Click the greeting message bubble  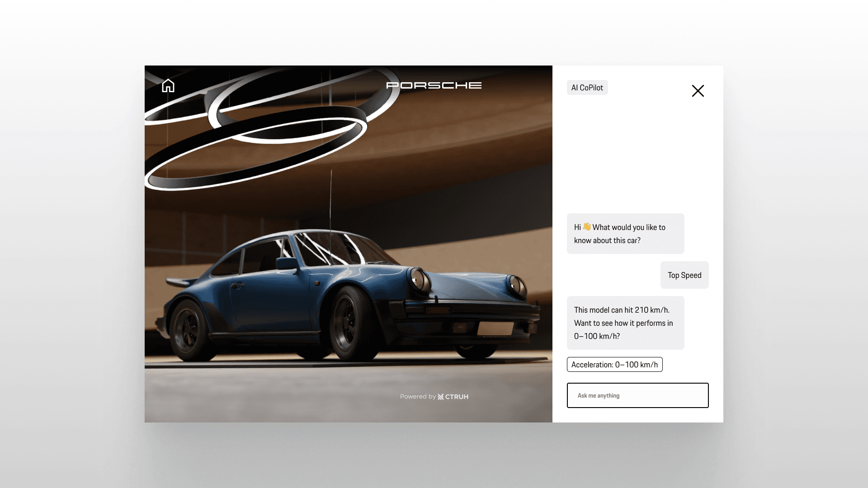pos(625,234)
